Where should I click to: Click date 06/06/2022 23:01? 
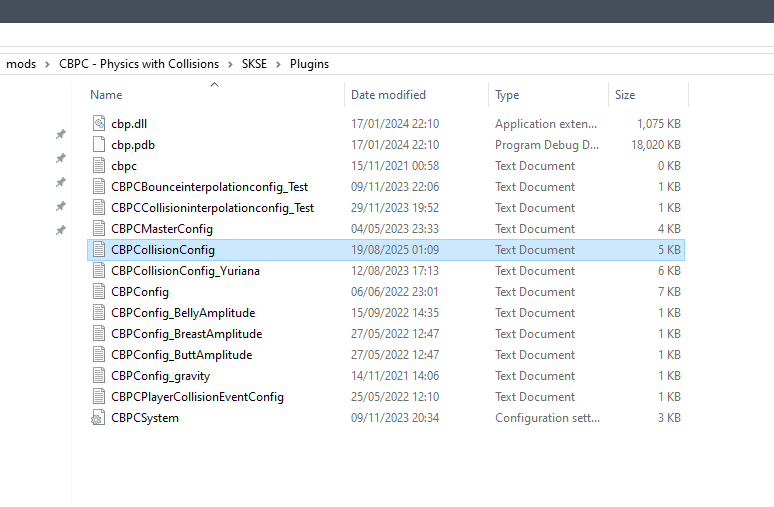(394, 292)
